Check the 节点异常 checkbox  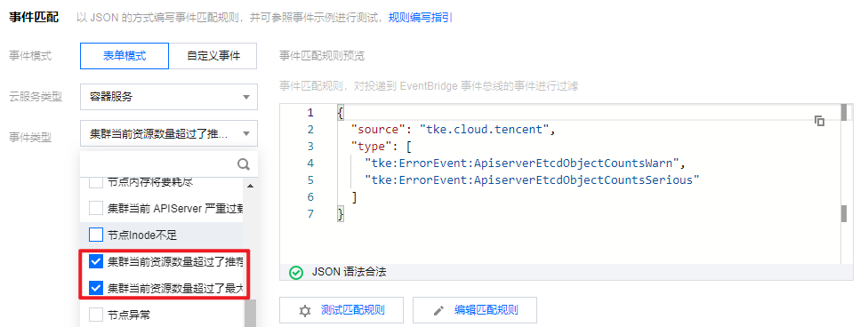pyautogui.click(x=96, y=315)
